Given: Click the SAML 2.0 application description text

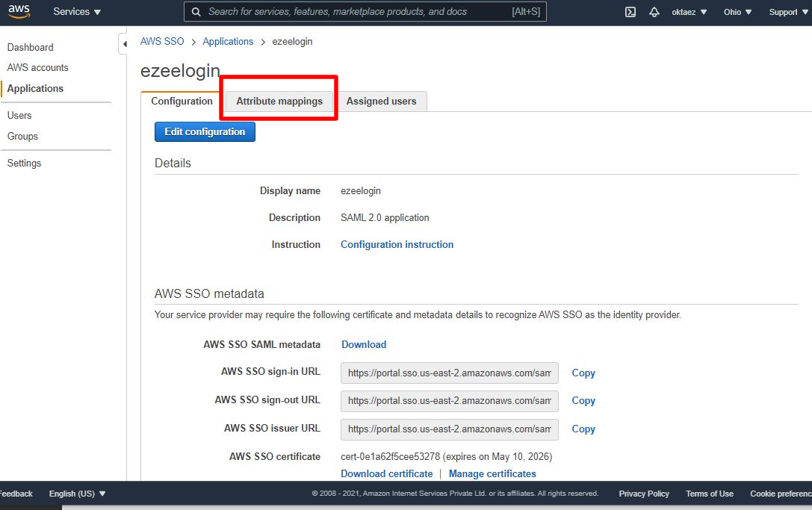Looking at the screenshot, I should point(385,217).
